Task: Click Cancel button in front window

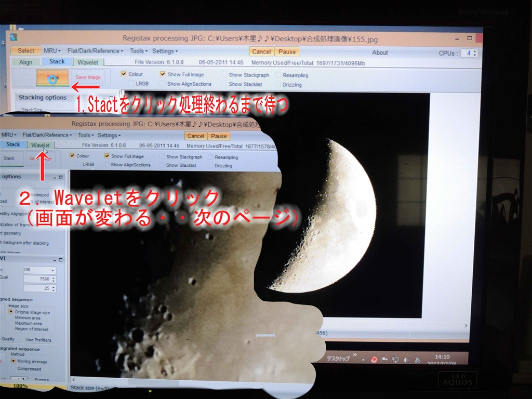Action: (195, 136)
